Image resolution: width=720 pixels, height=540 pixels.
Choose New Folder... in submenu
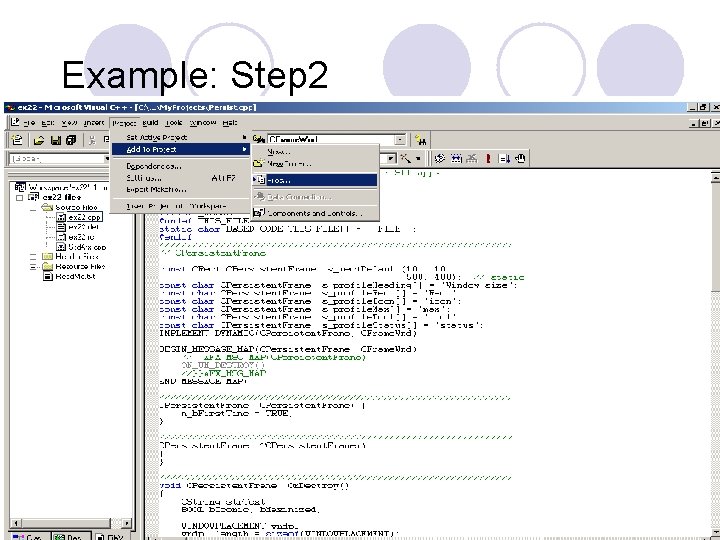[315, 163]
